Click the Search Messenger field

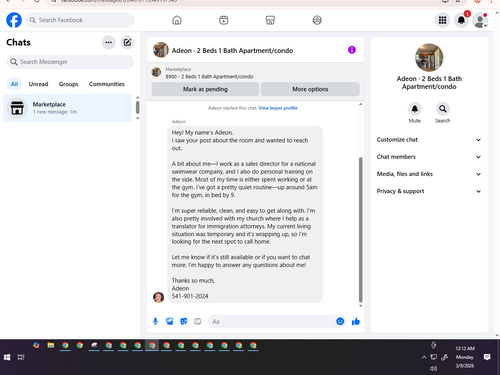pyautogui.click(x=70, y=62)
